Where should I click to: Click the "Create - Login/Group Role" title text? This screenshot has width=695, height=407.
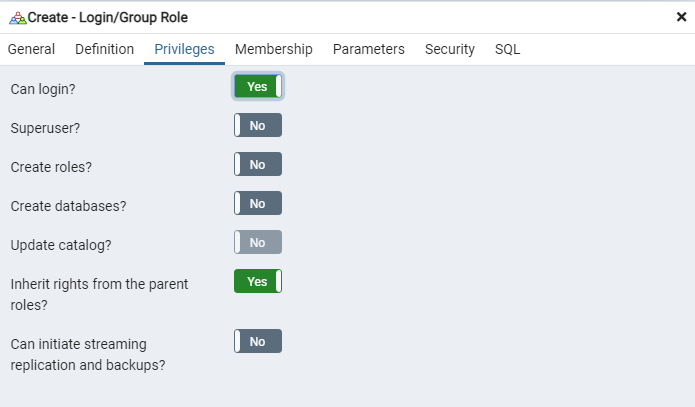107,17
